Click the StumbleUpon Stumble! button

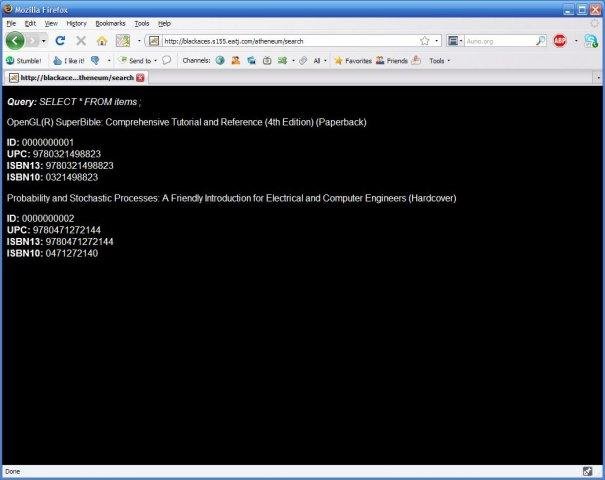24,61
